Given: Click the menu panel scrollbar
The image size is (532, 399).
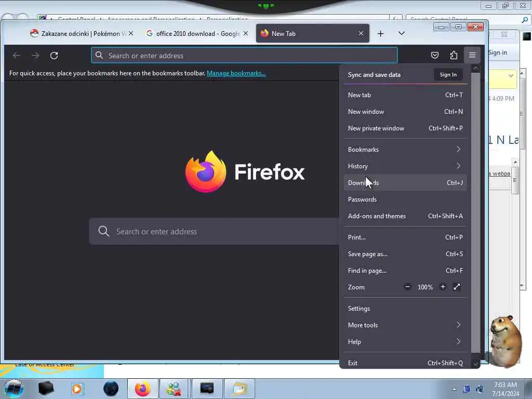Looking at the screenshot, I should coord(476,214).
